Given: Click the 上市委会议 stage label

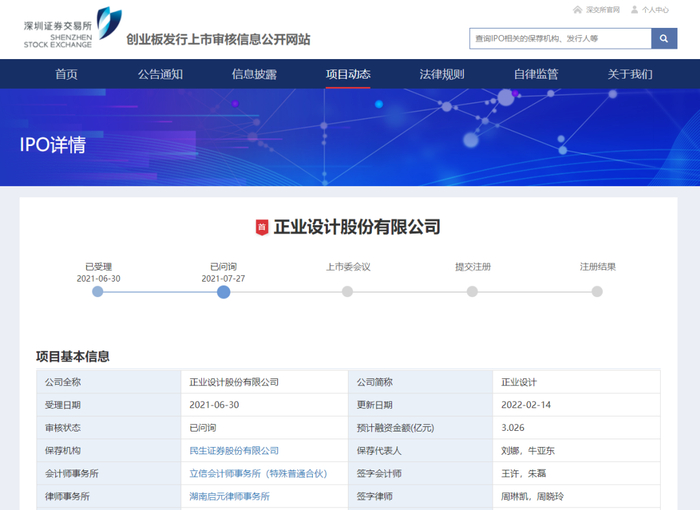Looking at the screenshot, I should point(348,267).
